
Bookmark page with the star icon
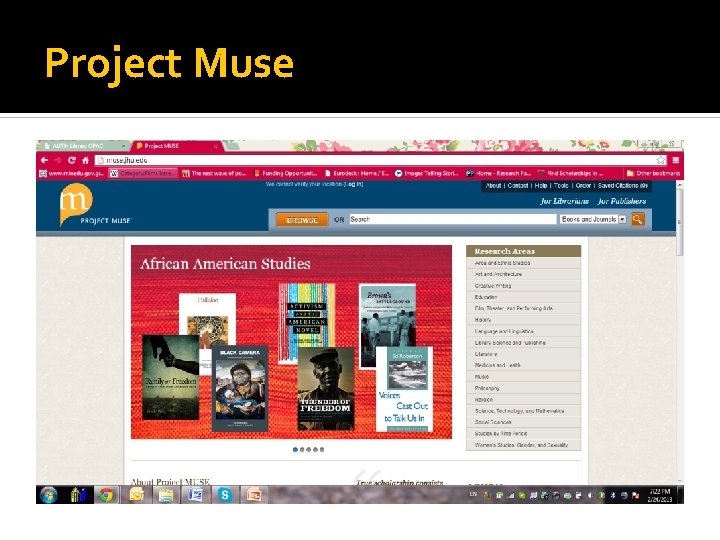(x=661, y=160)
